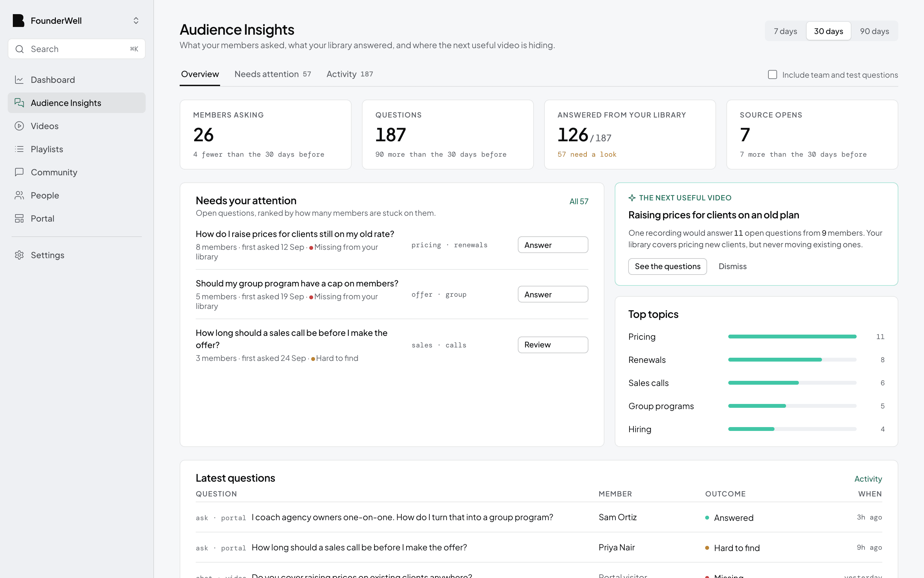Click the Source Opens stat card
The height and width of the screenshot is (578, 924).
coord(812,135)
